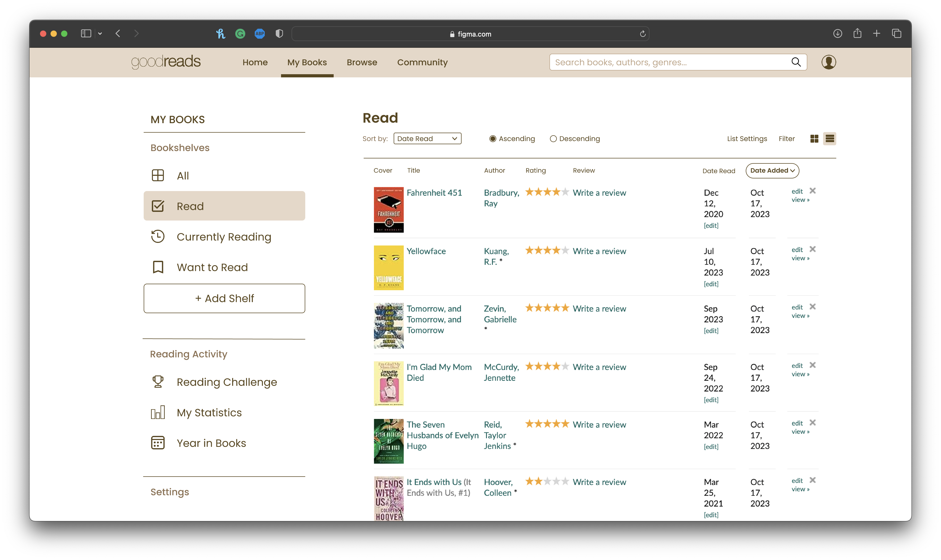Open Reading Challenge trophy item
Screen dimensions: 941x560
pos(226,382)
